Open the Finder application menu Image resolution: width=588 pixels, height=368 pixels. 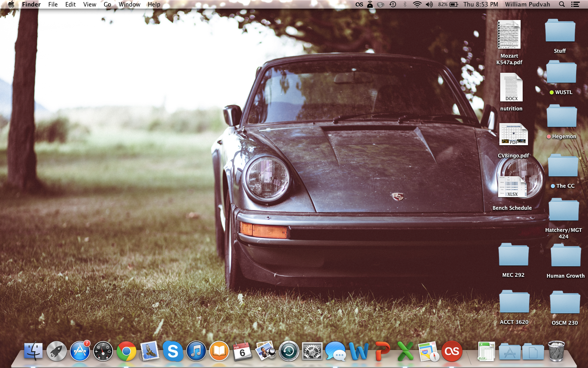pos(31,4)
